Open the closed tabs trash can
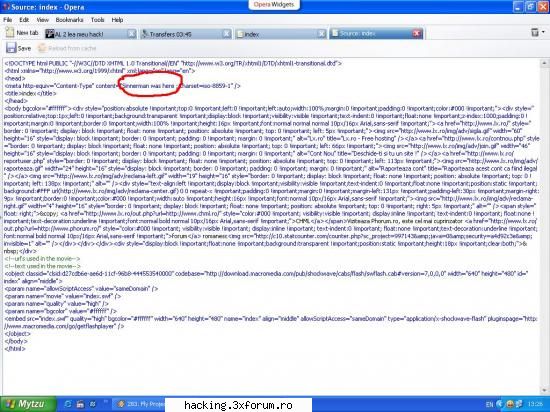This screenshot has height=412, width=550. coord(535,32)
